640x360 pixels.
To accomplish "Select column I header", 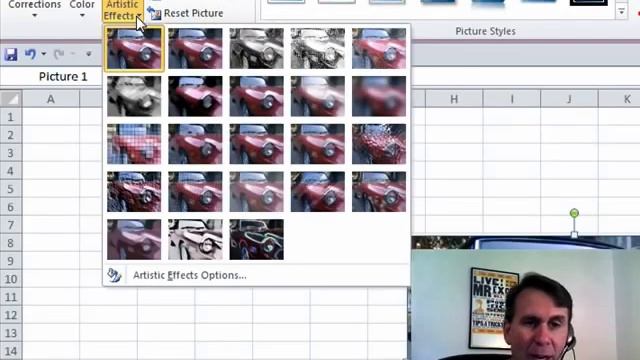I will [x=512, y=99].
